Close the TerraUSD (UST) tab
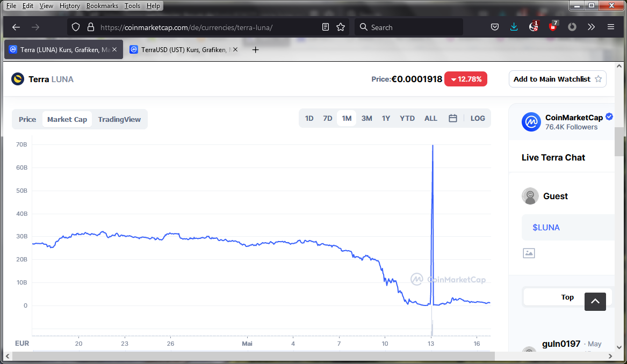The image size is (627, 364). tap(235, 49)
